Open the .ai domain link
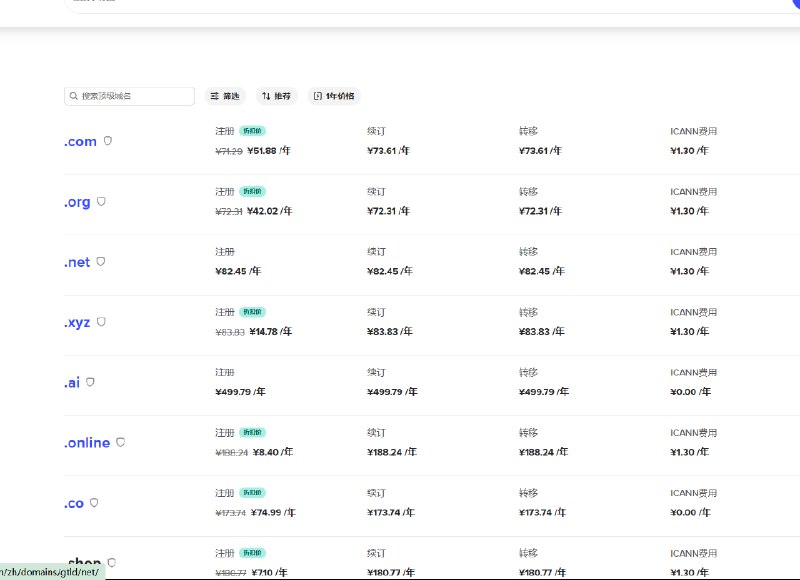This screenshot has height=580, width=800. pos(72,383)
